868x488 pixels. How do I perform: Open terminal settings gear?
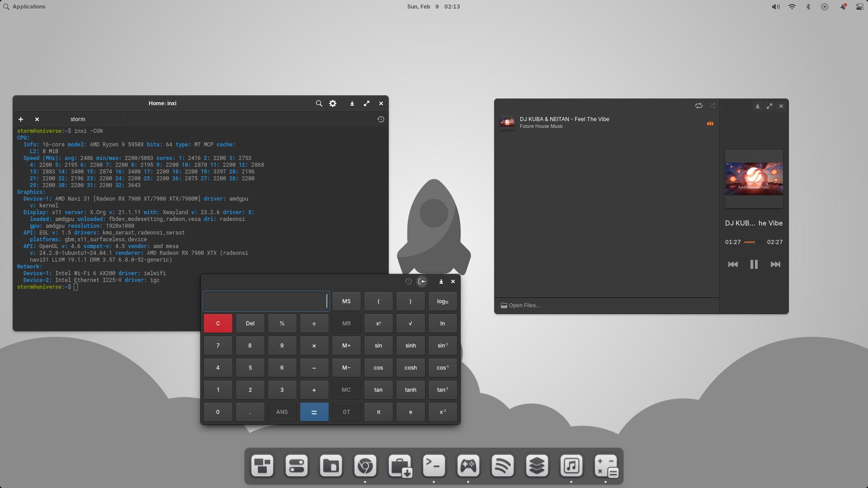pos(333,103)
